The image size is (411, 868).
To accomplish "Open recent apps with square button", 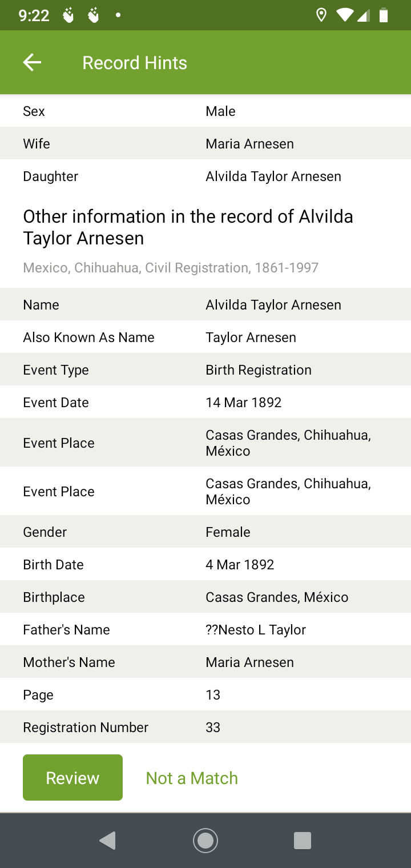I will (x=302, y=840).
